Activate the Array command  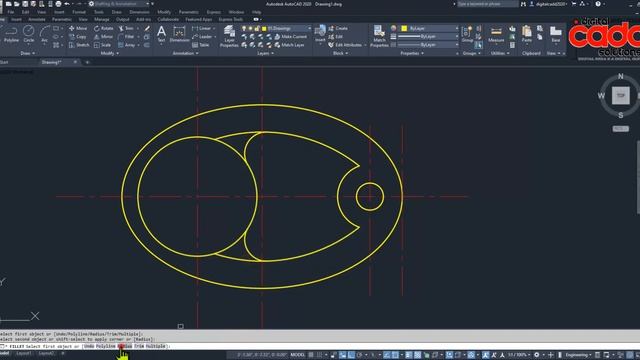(x=127, y=45)
